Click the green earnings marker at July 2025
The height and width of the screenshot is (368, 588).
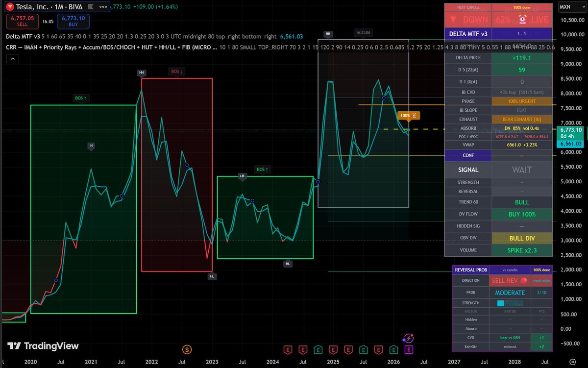364,349
